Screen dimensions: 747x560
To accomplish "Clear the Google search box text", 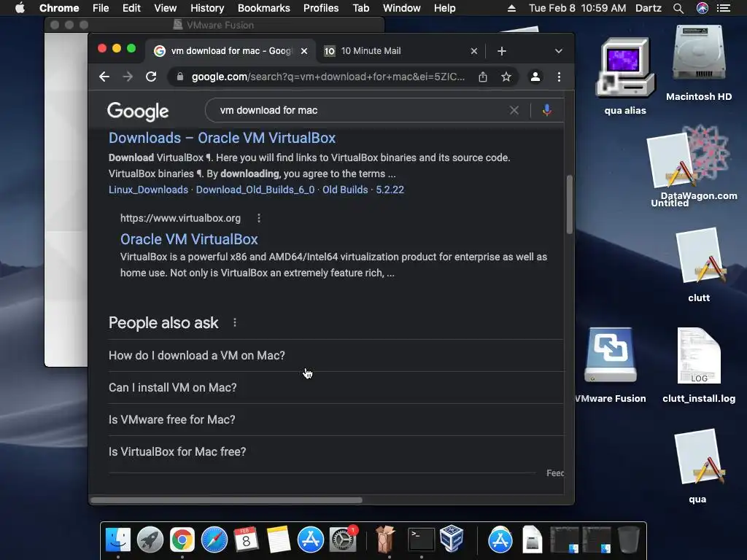I will point(514,111).
